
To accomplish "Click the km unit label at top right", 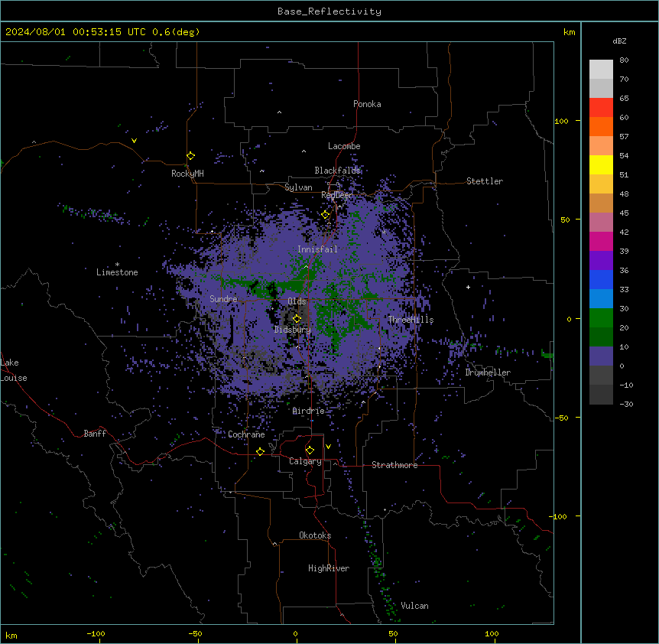I will (569, 32).
